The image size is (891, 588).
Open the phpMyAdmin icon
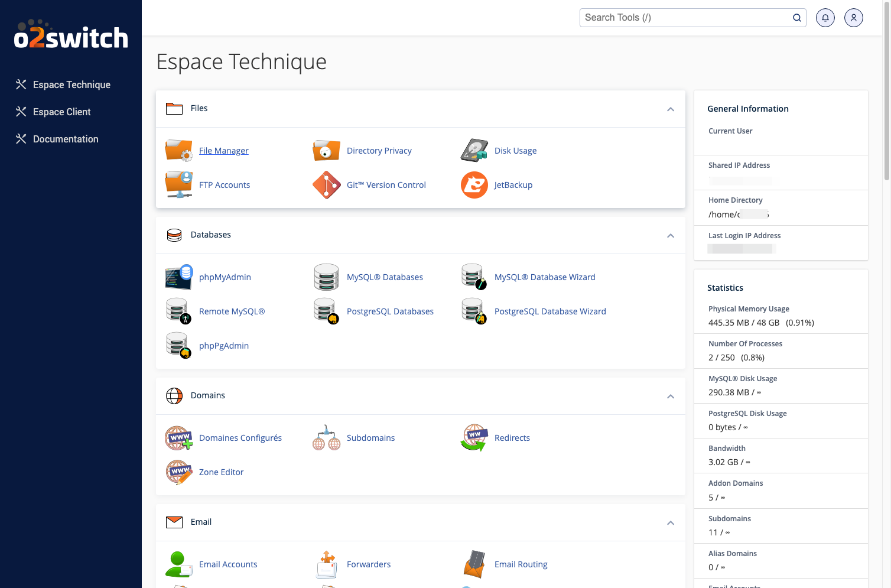pyautogui.click(x=178, y=277)
